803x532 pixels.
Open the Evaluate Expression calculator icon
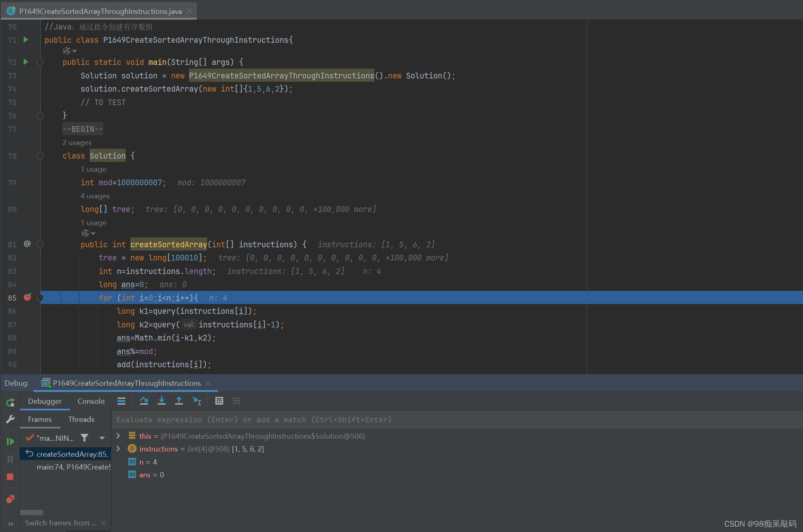[x=219, y=401]
